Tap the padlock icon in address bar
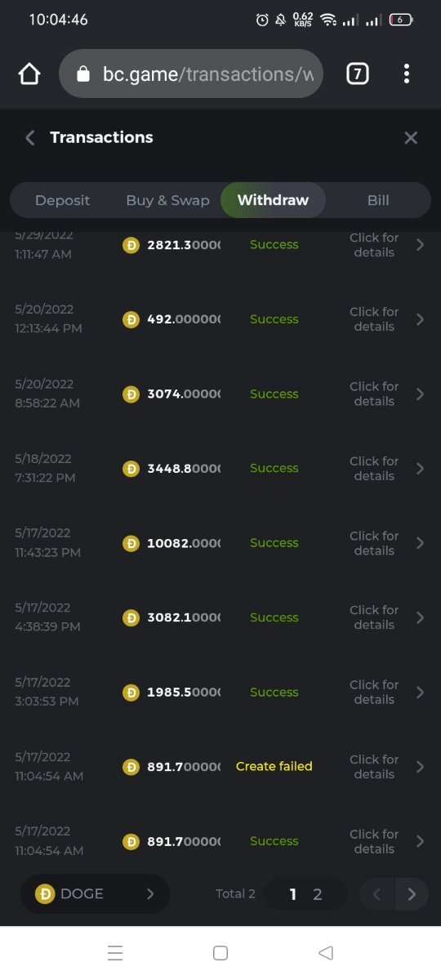441x980 pixels. pos(82,74)
